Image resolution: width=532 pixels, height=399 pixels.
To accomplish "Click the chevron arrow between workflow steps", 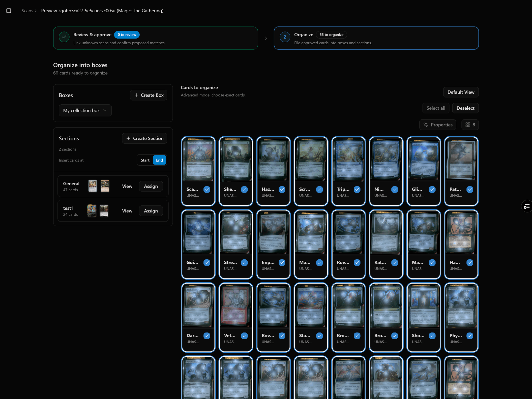I will pos(266,38).
